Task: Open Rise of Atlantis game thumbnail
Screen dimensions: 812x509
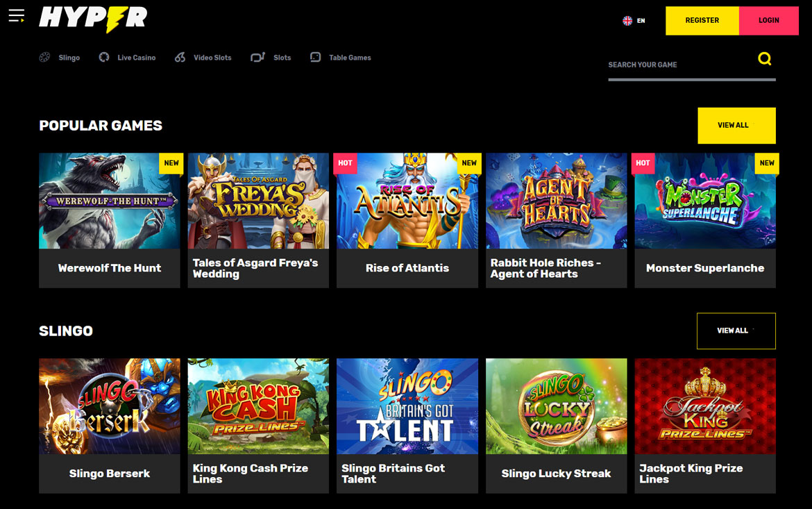Action: tap(407, 201)
